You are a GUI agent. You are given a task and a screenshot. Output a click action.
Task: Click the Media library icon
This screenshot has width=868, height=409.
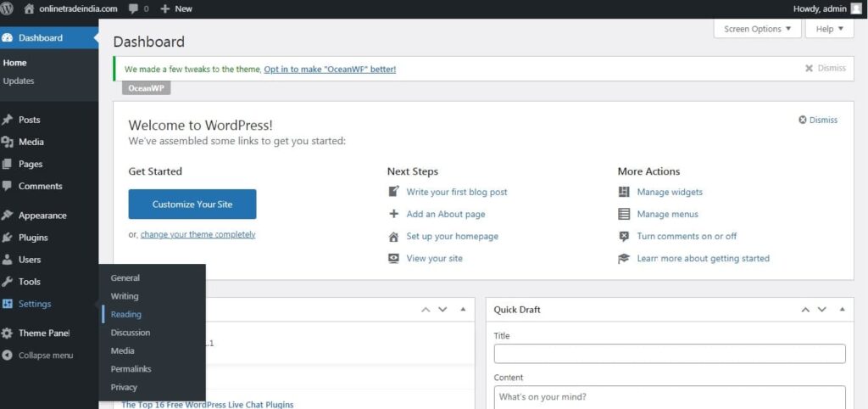[x=7, y=142]
